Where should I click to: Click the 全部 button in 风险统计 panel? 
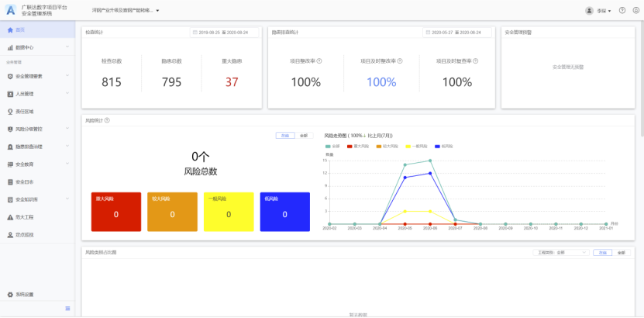[x=304, y=136]
